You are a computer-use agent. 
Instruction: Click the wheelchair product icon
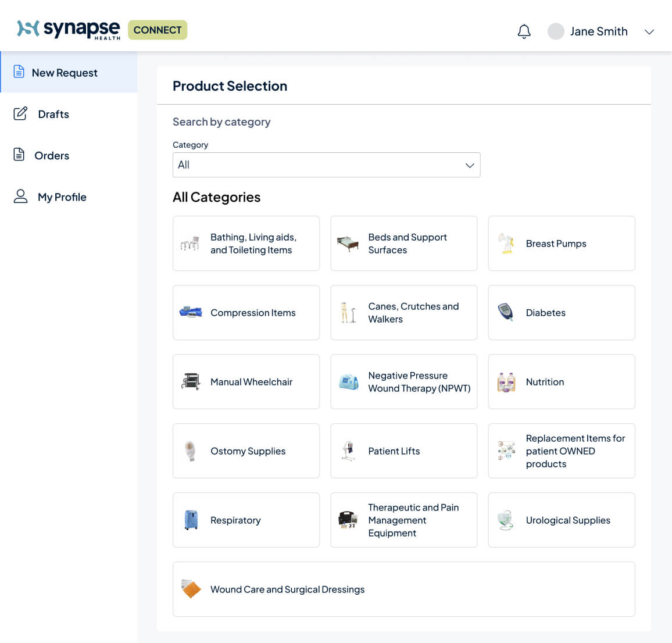tap(191, 381)
